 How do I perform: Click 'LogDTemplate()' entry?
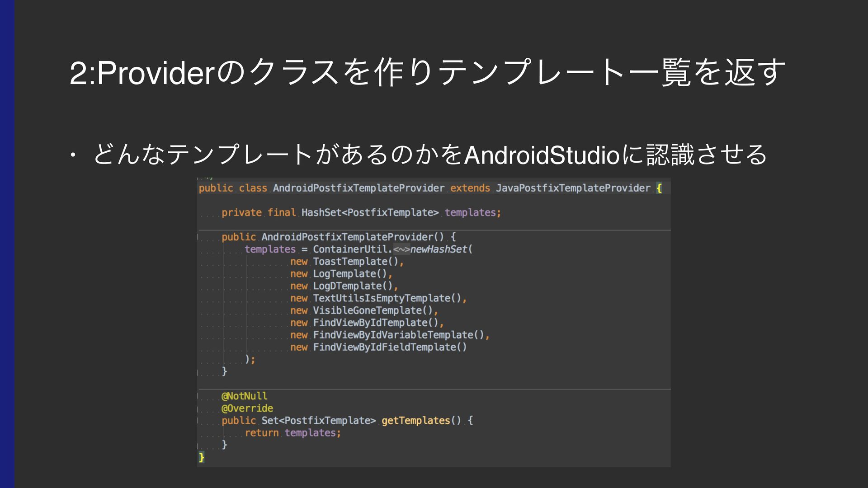tap(353, 286)
